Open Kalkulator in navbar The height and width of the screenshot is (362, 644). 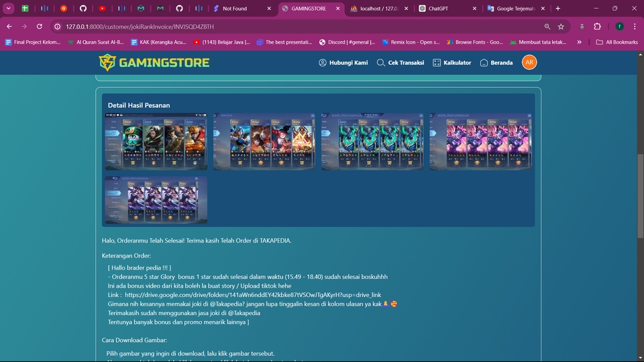tap(451, 62)
